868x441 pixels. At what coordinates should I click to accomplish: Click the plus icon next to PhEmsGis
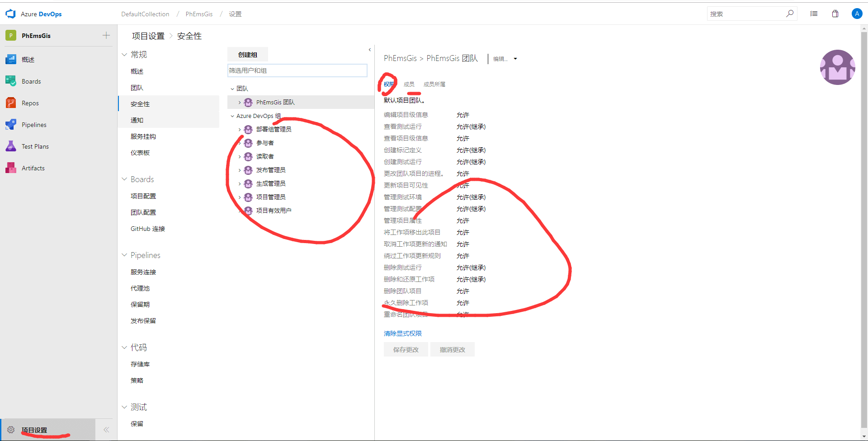(106, 35)
